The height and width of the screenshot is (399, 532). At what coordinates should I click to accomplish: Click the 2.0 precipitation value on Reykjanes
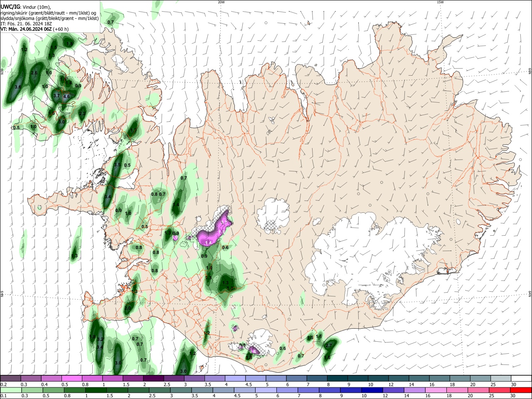pyautogui.click(x=128, y=308)
